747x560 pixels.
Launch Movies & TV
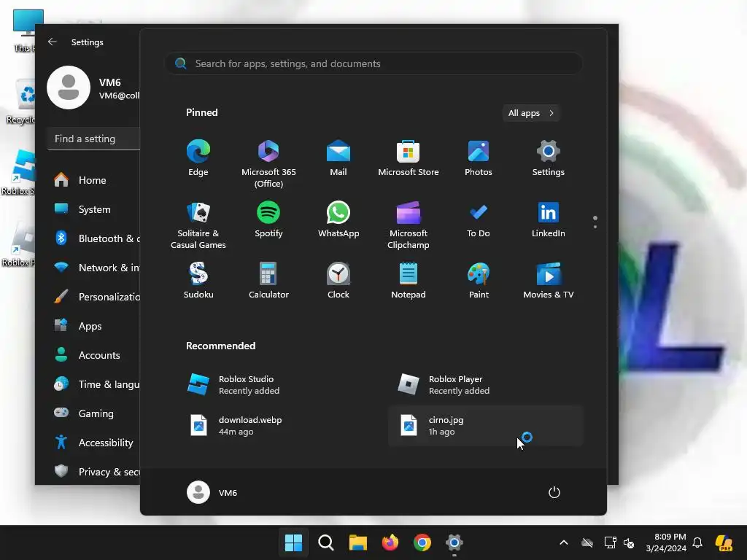[x=549, y=281]
